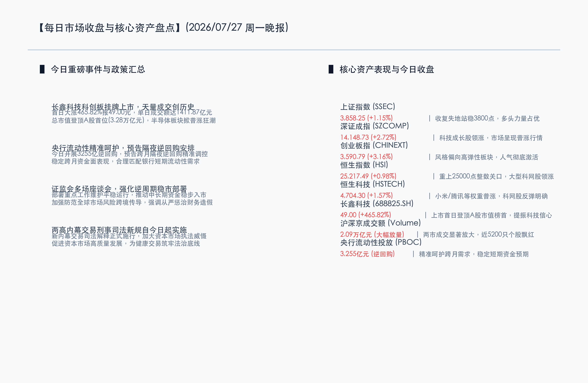The width and height of the screenshot is (588, 383).
Task: Click the line 新内幕交易司法解释正式施行
Action: pyautogui.click(x=93, y=236)
